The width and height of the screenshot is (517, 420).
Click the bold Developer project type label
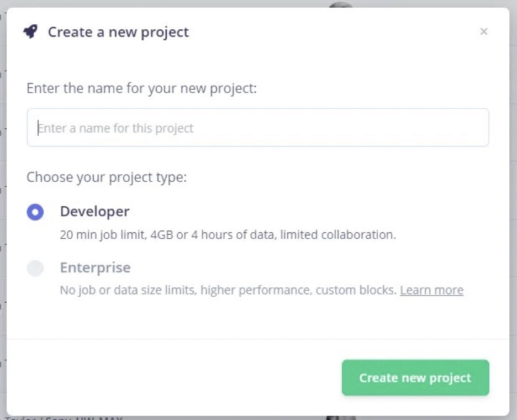tap(94, 212)
